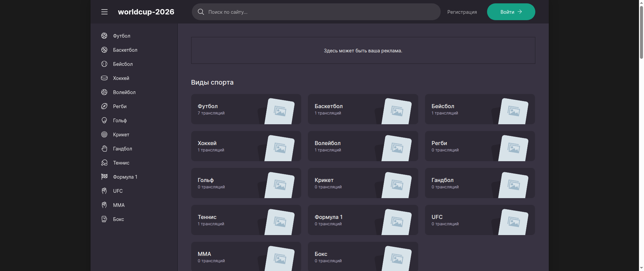The width and height of the screenshot is (644, 271).
Task: Click the rugby ball icon in sidebar
Action: [104, 106]
